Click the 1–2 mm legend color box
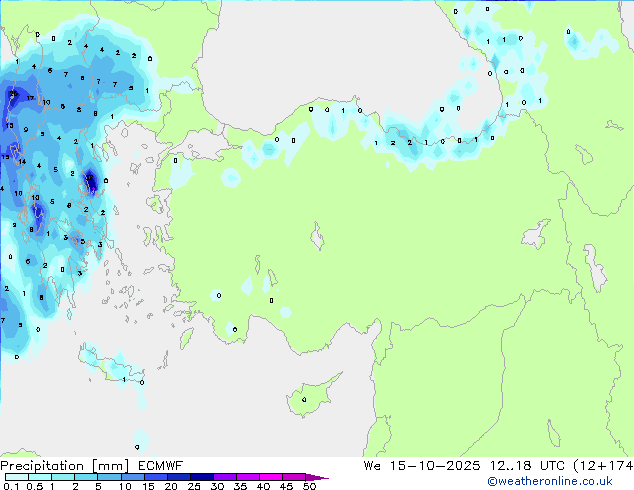 point(63,477)
